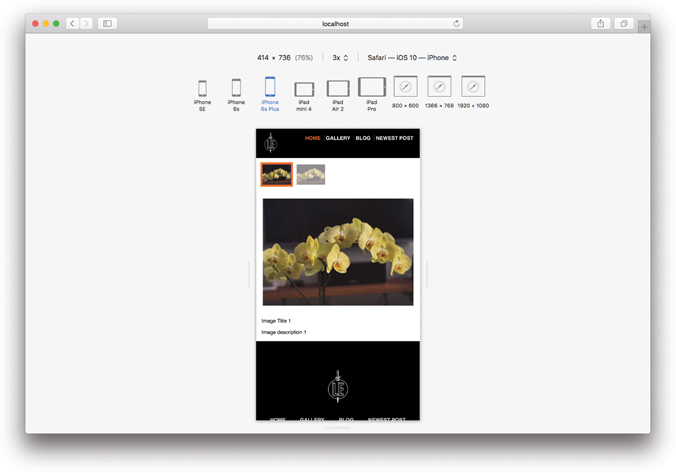Image resolution: width=676 pixels, height=473 pixels.
Task: Select the 800 × 600 viewport preset
Action: click(x=405, y=88)
